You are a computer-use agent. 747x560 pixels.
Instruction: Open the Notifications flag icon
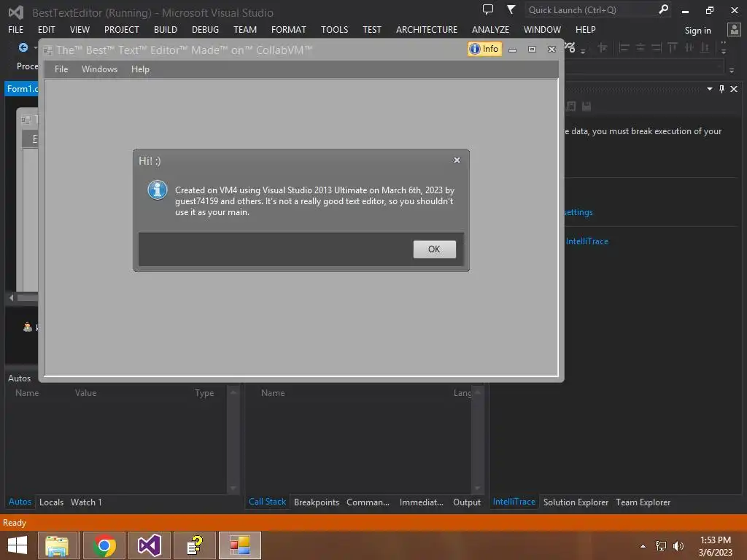[x=511, y=9]
